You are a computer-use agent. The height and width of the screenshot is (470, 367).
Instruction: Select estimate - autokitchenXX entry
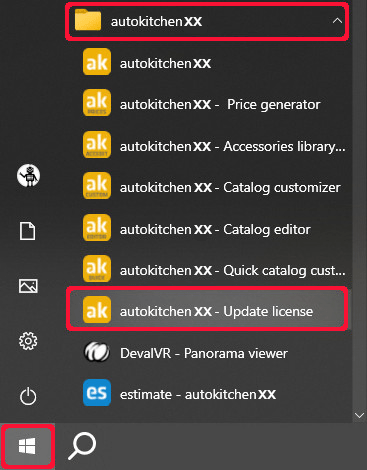click(207, 394)
